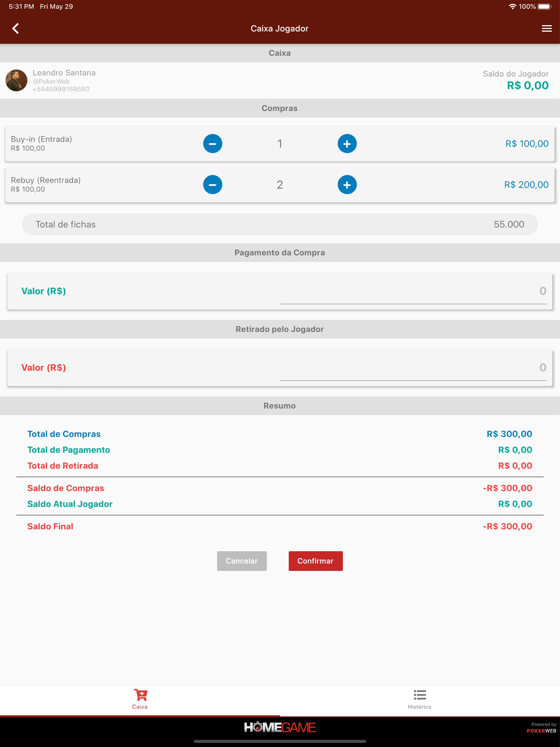Tap the Saldo do Jogador R$ 0,00 amount
The height and width of the screenshot is (747, 560).
(527, 85)
